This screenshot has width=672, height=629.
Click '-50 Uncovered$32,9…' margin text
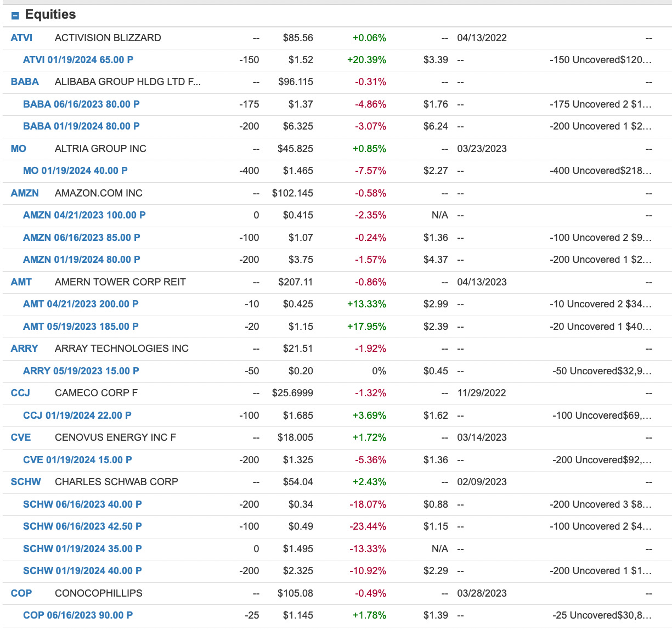point(602,371)
